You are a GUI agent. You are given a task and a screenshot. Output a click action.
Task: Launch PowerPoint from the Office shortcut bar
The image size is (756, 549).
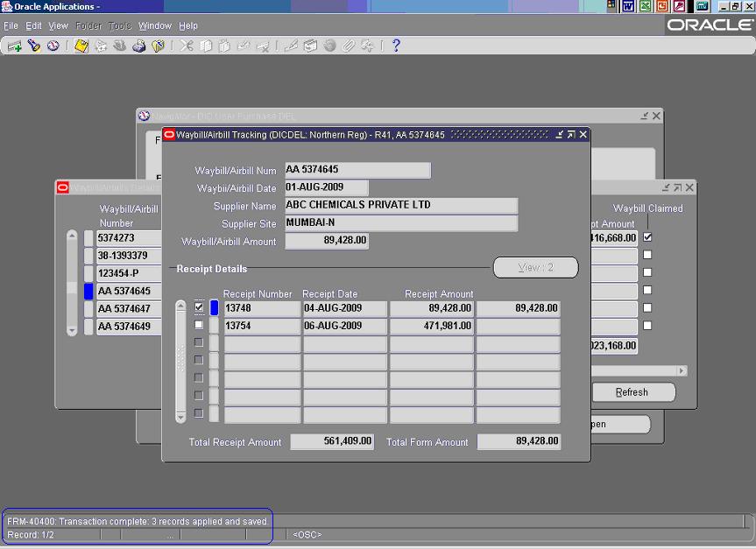coord(662,6)
